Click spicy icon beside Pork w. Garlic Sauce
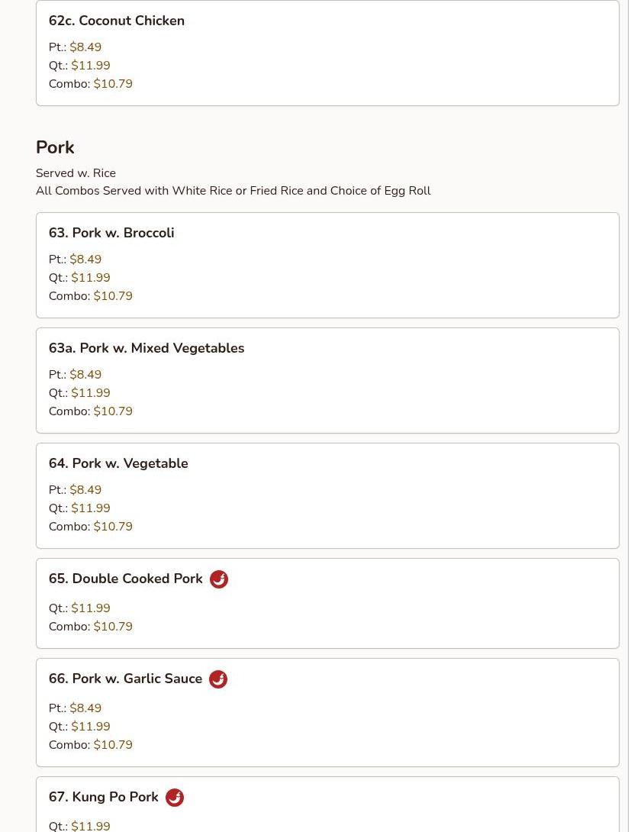 218,679
